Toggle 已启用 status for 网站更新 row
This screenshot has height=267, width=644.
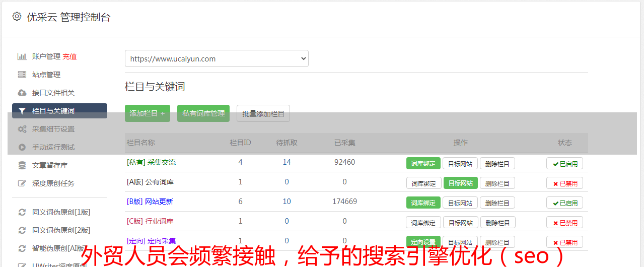click(564, 203)
